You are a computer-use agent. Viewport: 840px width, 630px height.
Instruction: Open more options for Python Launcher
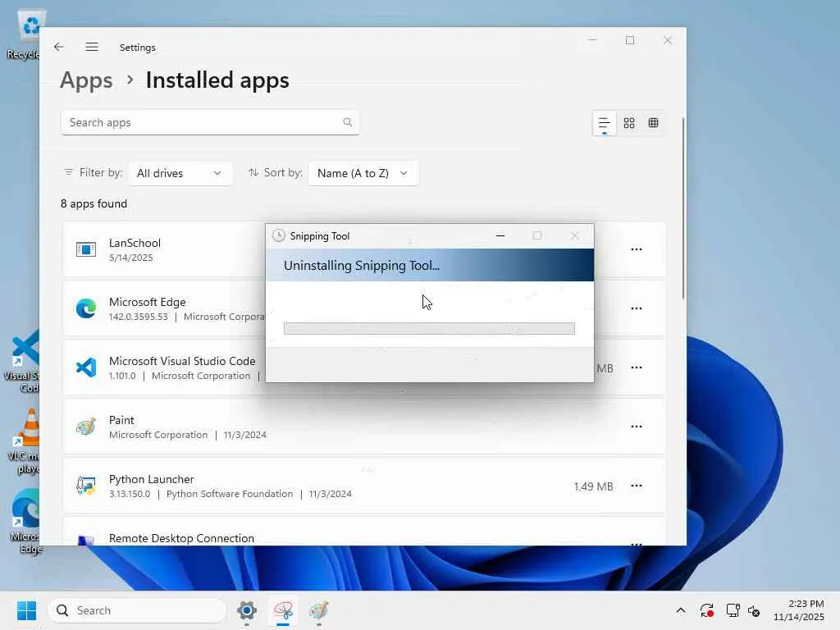[x=637, y=486]
